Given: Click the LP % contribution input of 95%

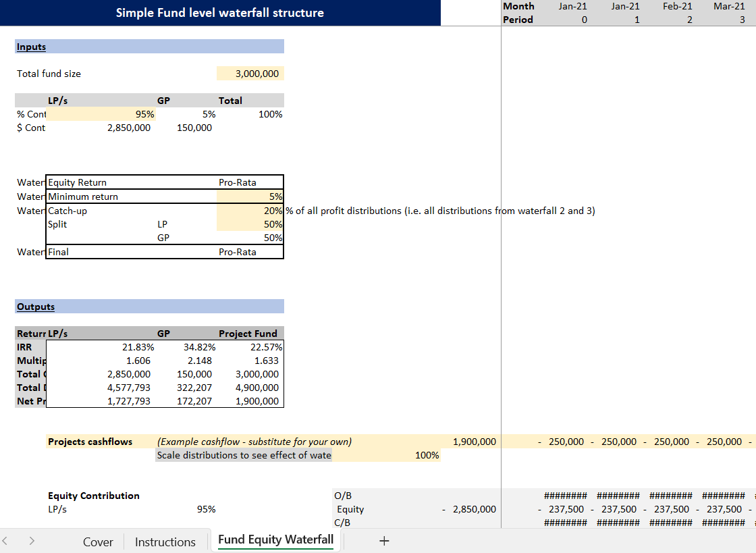Looking at the screenshot, I should (101, 114).
